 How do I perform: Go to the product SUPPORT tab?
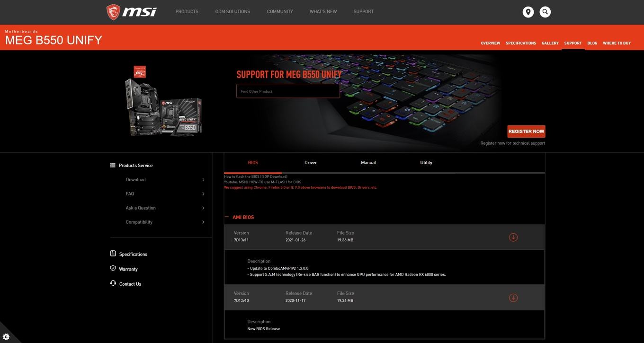(x=573, y=43)
